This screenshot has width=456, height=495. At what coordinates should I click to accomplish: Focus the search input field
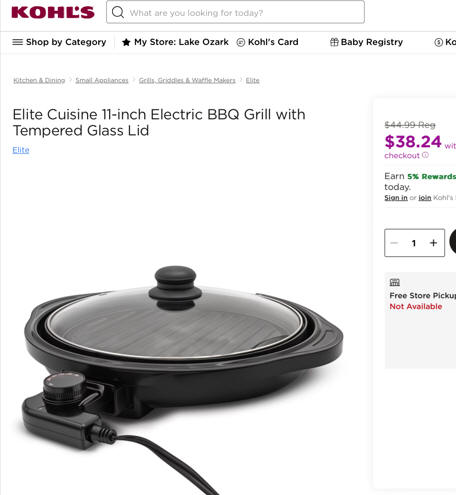tap(235, 12)
